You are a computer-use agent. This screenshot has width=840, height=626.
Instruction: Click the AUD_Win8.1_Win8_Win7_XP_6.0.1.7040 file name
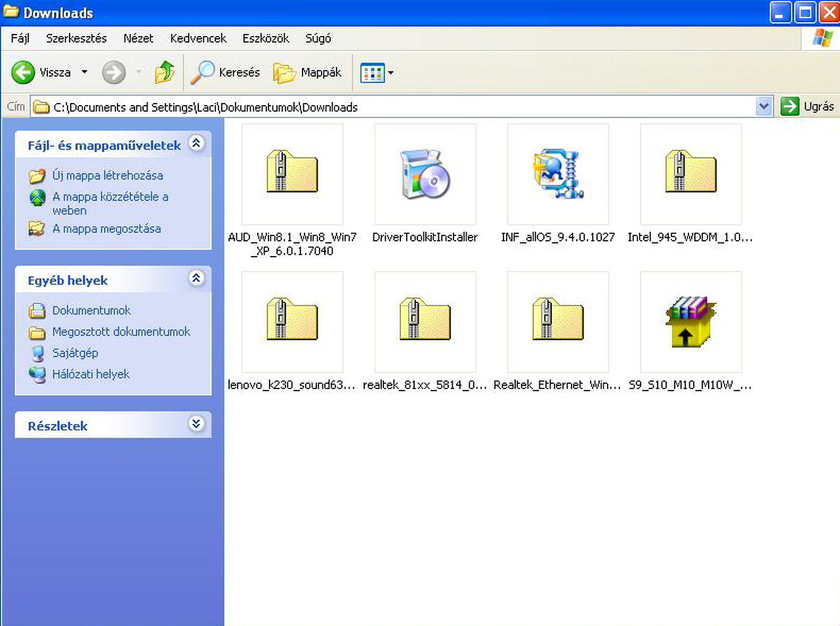292,244
